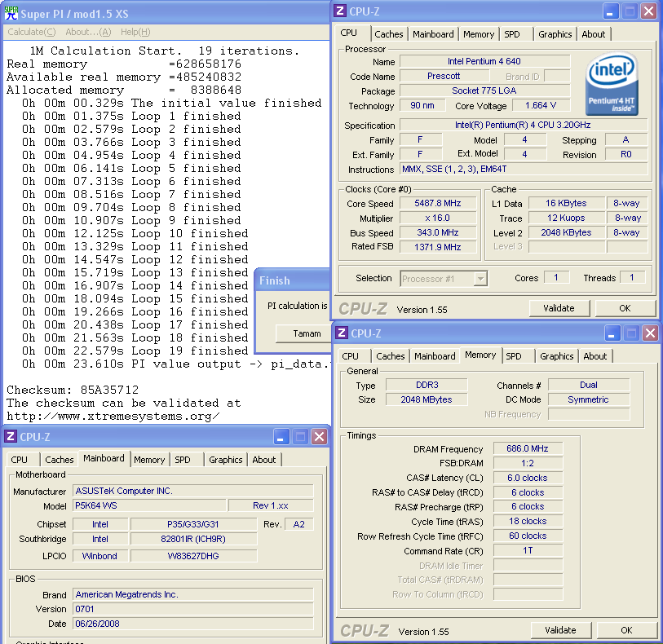Click the Multiplier x 16.0 value
Screen dimensions: 663x644
coord(438,218)
